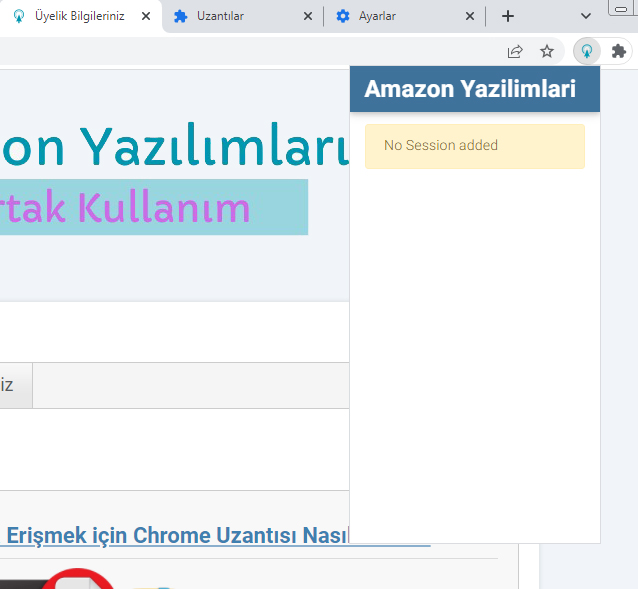Toggle the Amazon Yazilimlari extension icon
The image size is (638, 589).
pyautogui.click(x=587, y=51)
